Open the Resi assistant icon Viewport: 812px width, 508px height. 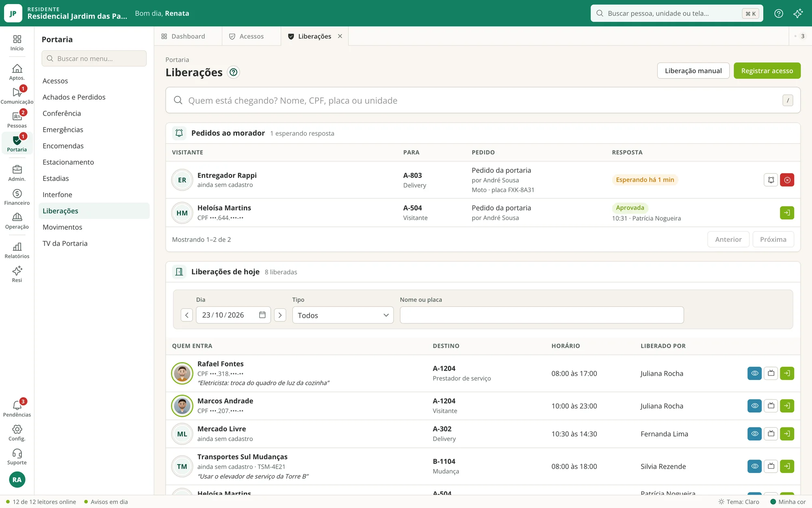[17, 274]
